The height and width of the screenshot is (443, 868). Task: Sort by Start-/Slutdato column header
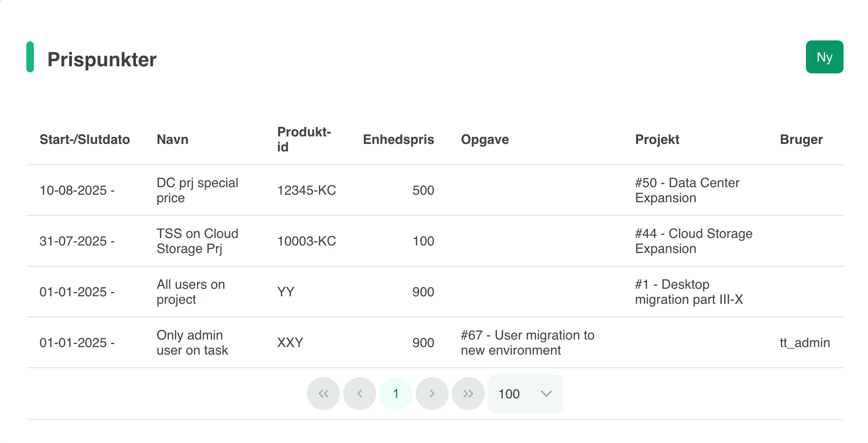(85, 140)
